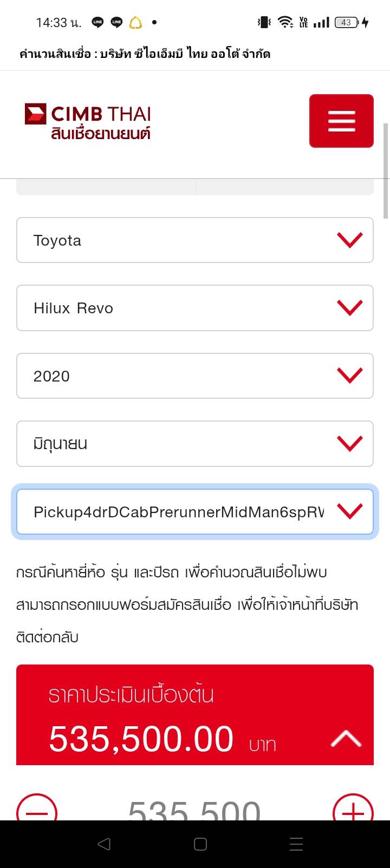Click the 2020 dropdown chevron arrow
Viewport: 390px width, 868px height.
[x=350, y=376]
